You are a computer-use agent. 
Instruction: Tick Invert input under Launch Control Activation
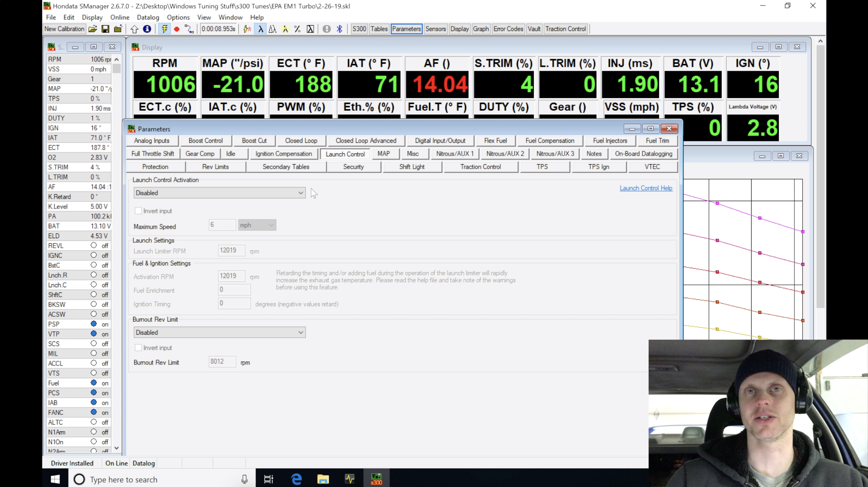click(x=138, y=211)
